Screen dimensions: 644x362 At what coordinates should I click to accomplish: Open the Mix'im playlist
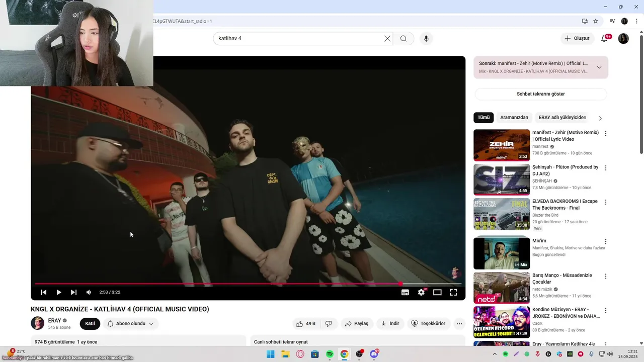[x=502, y=253]
